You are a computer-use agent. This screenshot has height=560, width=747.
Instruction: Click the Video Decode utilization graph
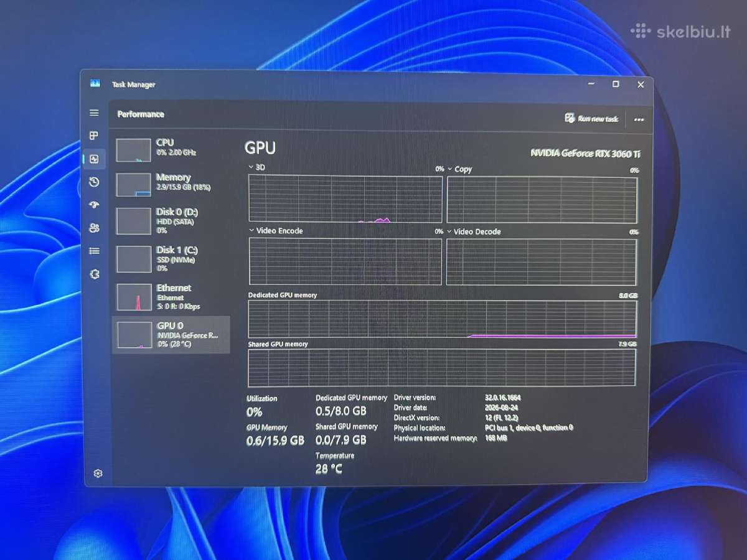click(x=542, y=261)
